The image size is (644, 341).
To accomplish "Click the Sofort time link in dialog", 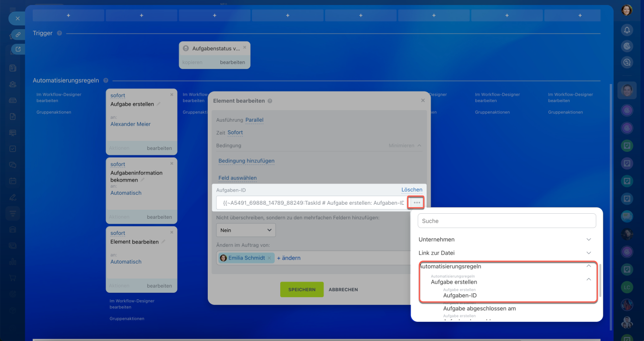I will pyautogui.click(x=235, y=133).
